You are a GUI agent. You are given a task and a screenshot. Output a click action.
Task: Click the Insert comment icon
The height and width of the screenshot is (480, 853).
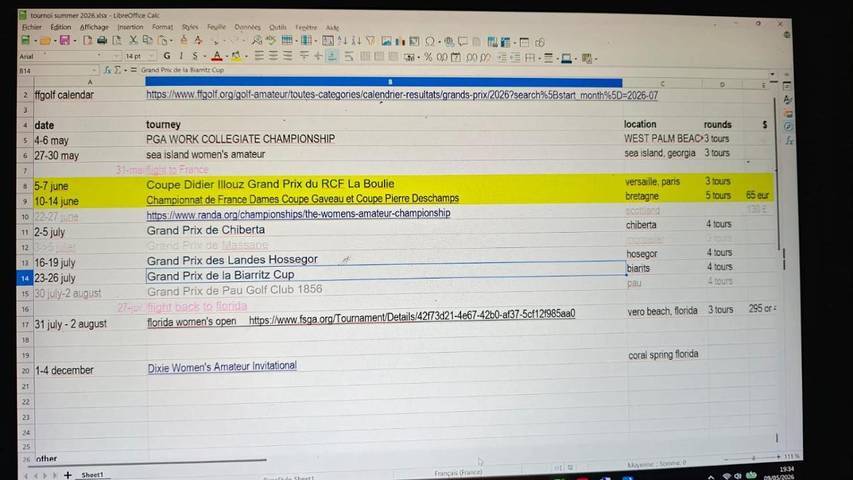click(463, 41)
